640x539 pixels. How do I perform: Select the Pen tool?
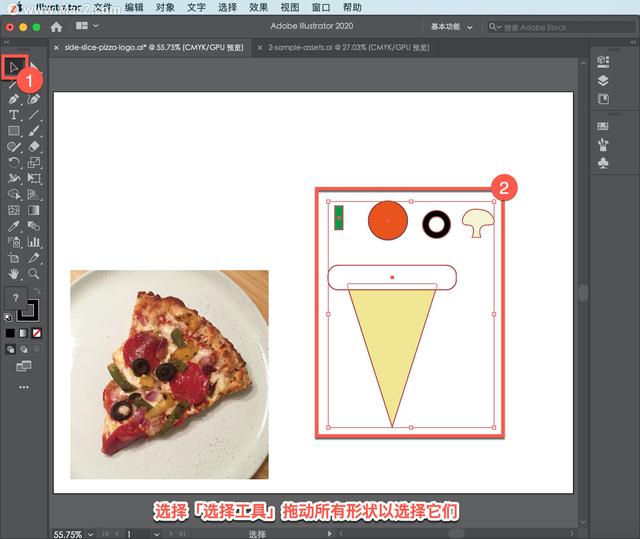point(13,99)
